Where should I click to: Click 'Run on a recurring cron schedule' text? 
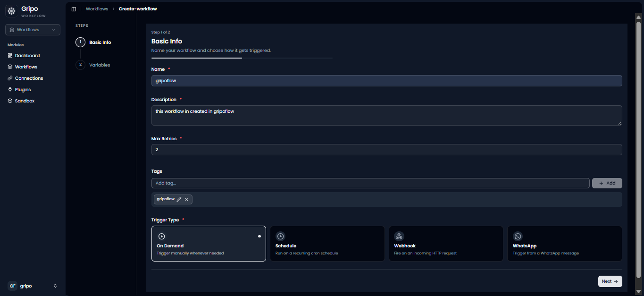pyautogui.click(x=307, y=253)
